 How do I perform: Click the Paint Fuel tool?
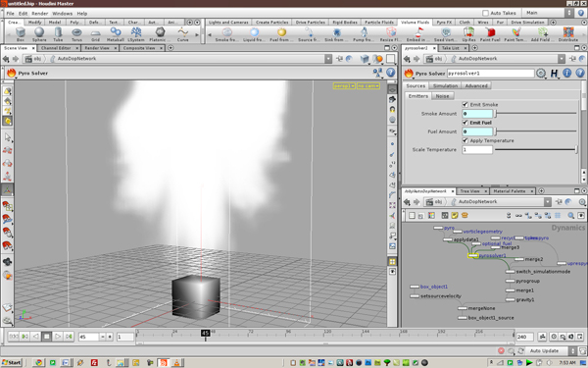490,34
